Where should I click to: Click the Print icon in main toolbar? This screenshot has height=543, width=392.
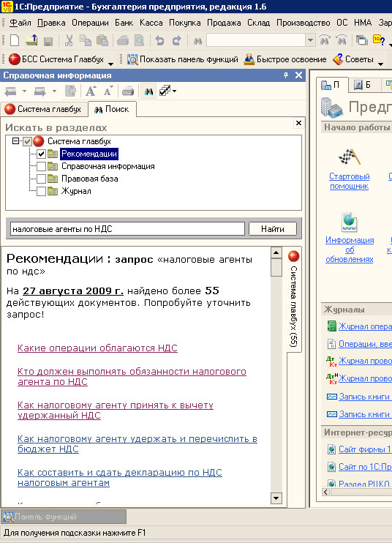122,41
